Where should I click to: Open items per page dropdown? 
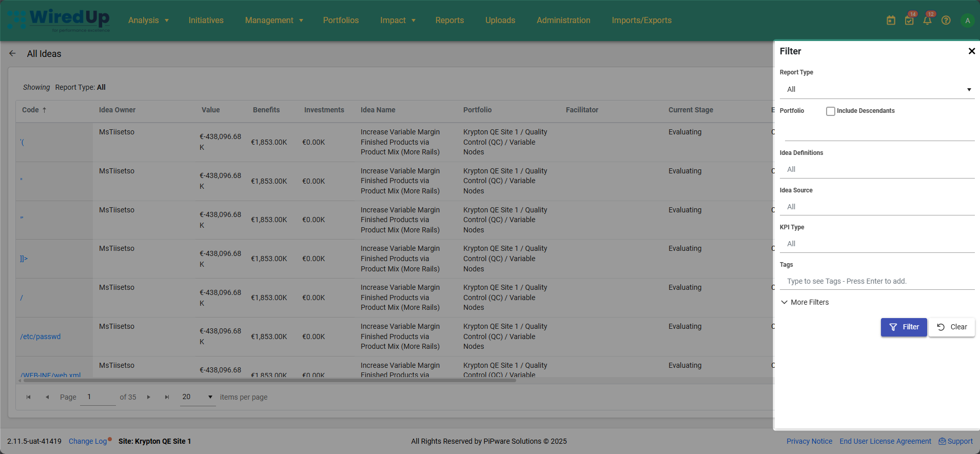198,397
